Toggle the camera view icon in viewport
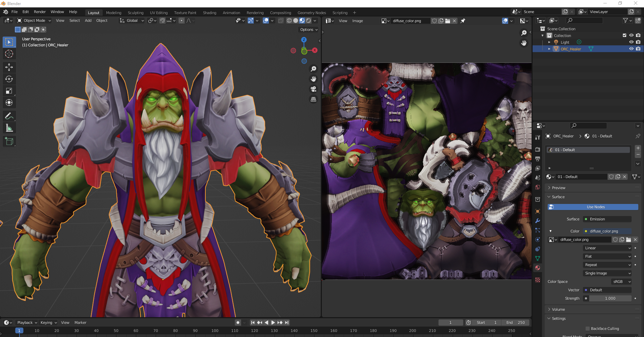Image resolution: width=644 pixels, height=337 pixels. (313, 89)
